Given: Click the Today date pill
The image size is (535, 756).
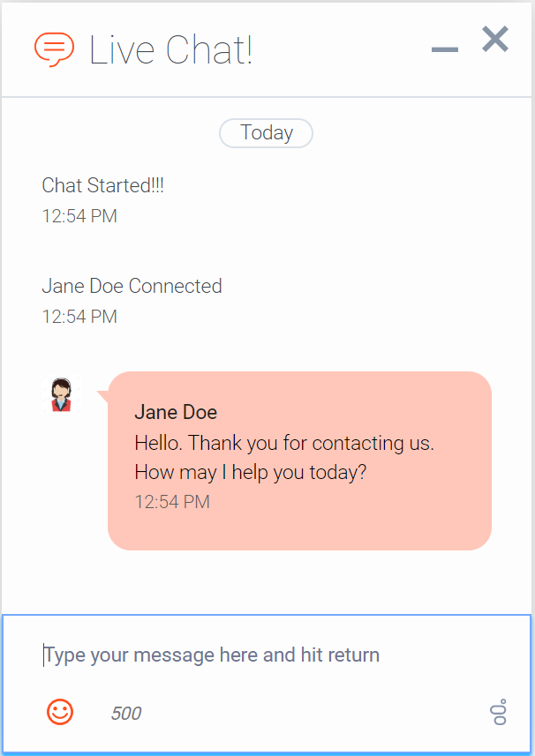Looking at the screenshot, I should 267,132.
